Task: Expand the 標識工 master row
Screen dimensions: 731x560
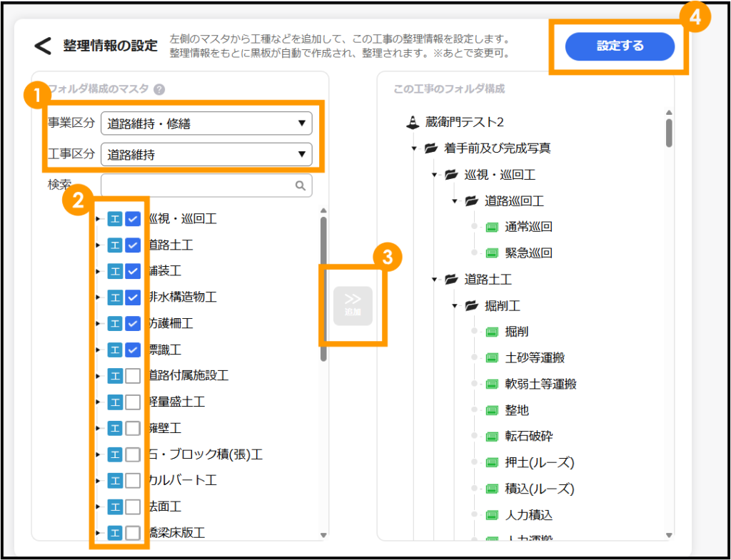Action: coord(98,349)
